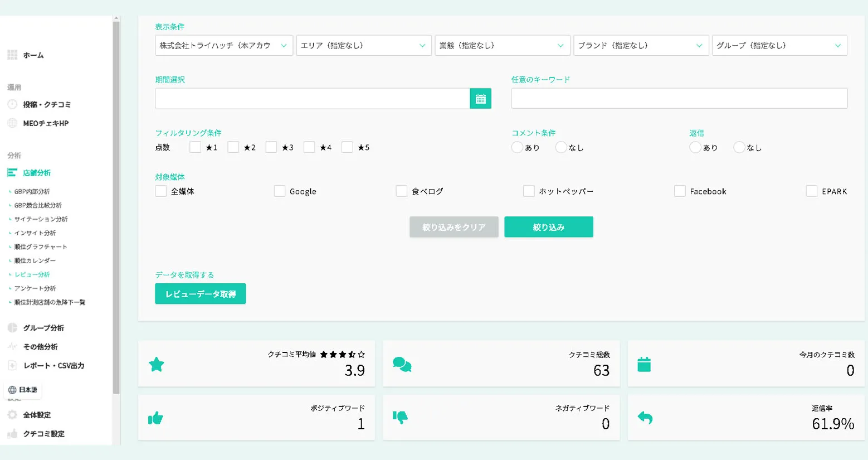This screenshot has height=460, width=868.
Task: Click the 絞り込み filter button
Action: click(x=548, y=227)
